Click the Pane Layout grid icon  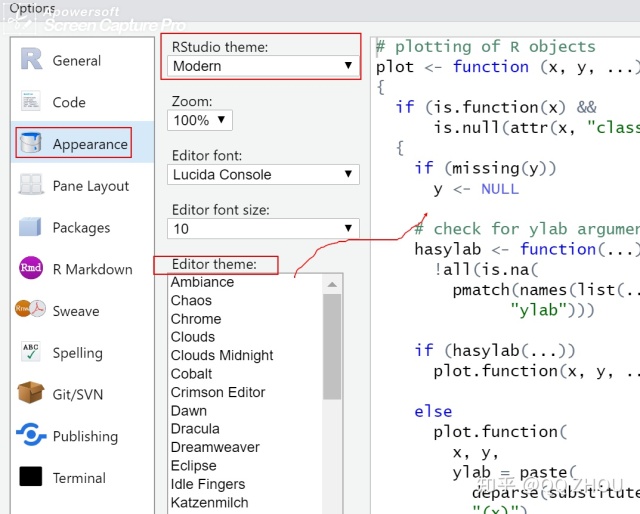coord(31,184)
